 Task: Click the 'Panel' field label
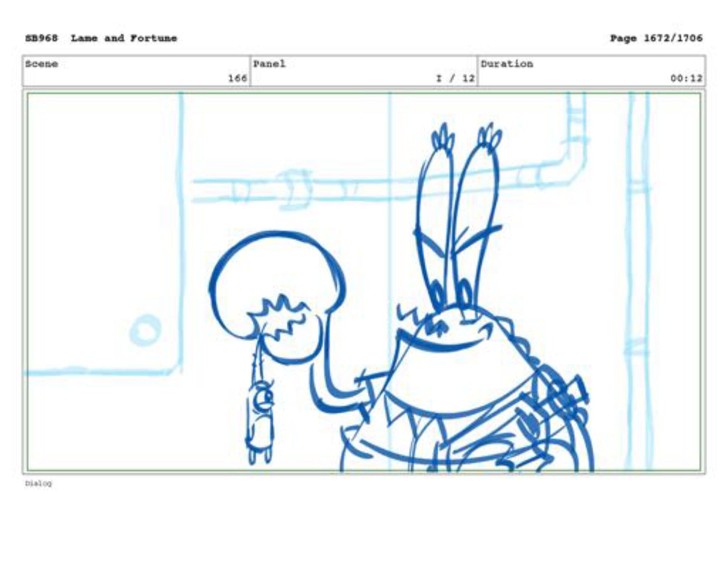pos(269,64)
